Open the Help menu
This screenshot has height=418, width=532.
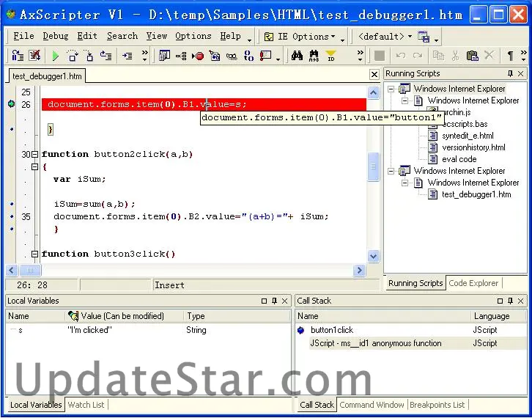point(230,36)
